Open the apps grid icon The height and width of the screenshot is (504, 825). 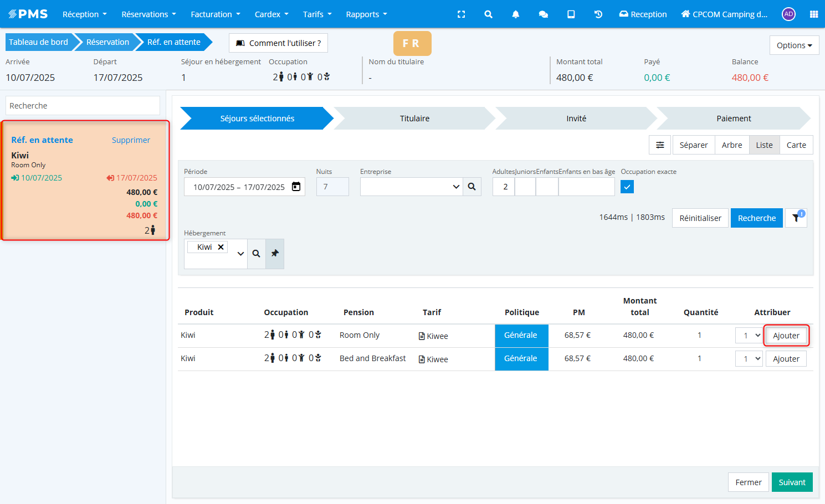813,14
